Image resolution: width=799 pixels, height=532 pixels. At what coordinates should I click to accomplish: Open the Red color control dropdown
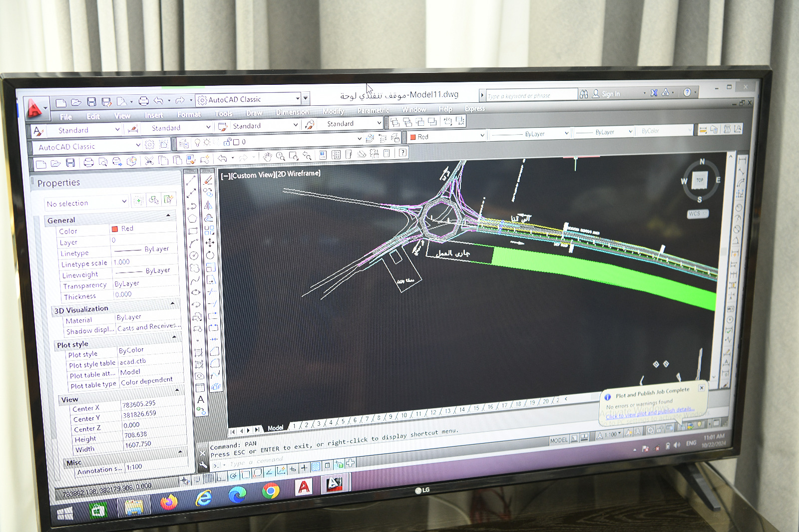point(446,136)
